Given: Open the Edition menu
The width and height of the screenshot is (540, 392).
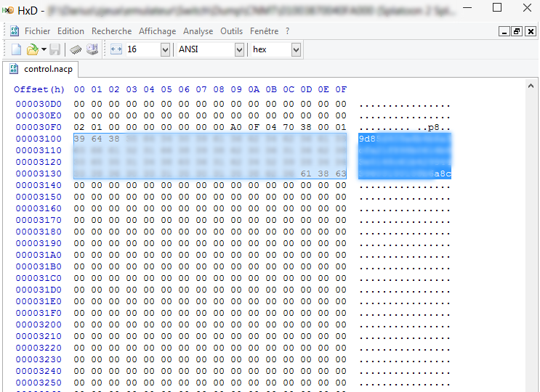Looking at the screenshot, I should (70, 31).
